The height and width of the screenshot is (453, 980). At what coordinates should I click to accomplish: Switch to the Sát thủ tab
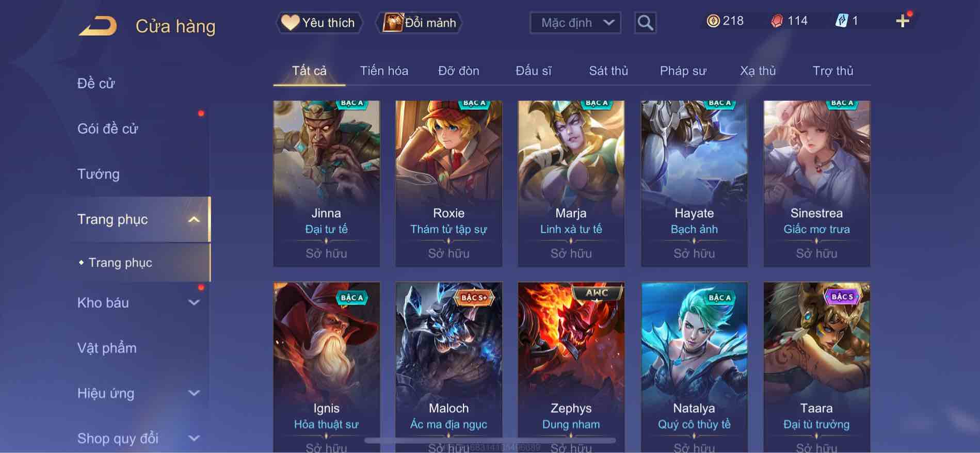[x=608, y=71]
